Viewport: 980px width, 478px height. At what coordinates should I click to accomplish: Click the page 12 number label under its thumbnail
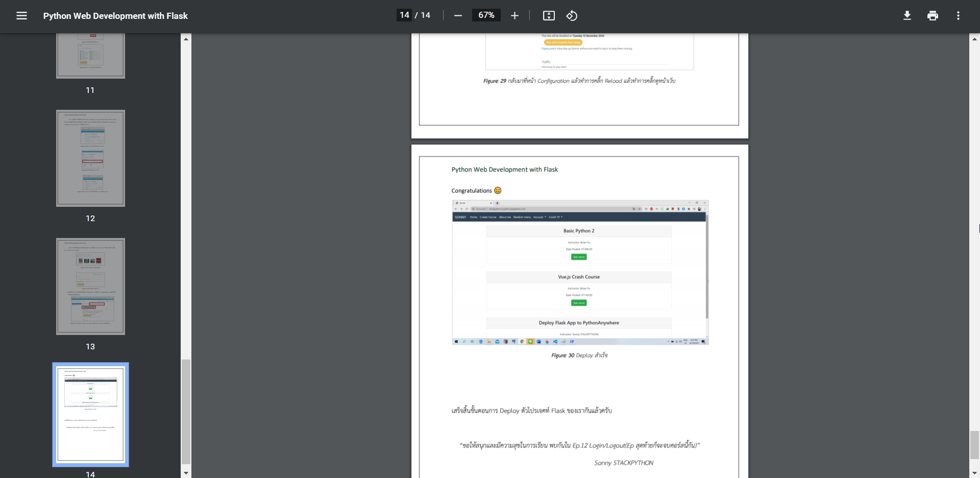click(x=90, y=219)
